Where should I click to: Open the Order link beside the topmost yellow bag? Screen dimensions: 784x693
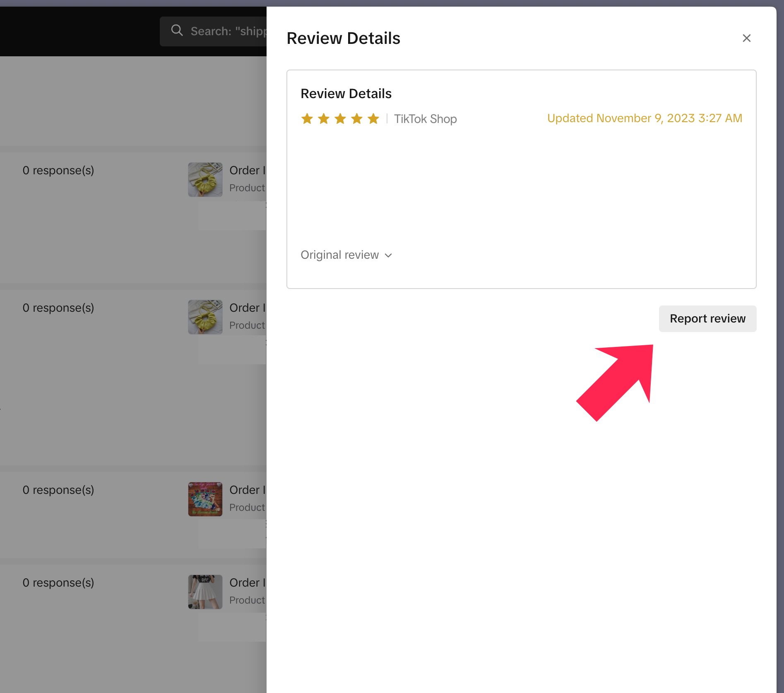click(x=247, y=170)
